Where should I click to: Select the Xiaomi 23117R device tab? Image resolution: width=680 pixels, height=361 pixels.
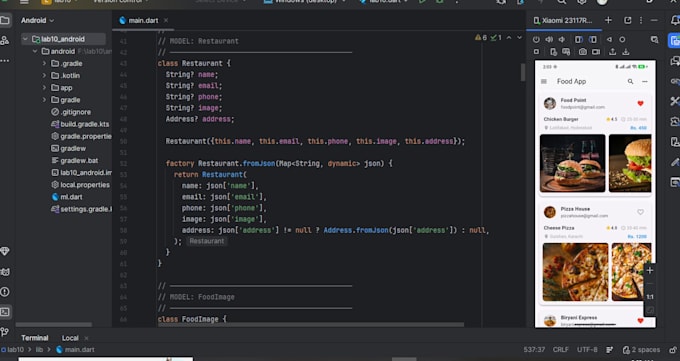563,20
